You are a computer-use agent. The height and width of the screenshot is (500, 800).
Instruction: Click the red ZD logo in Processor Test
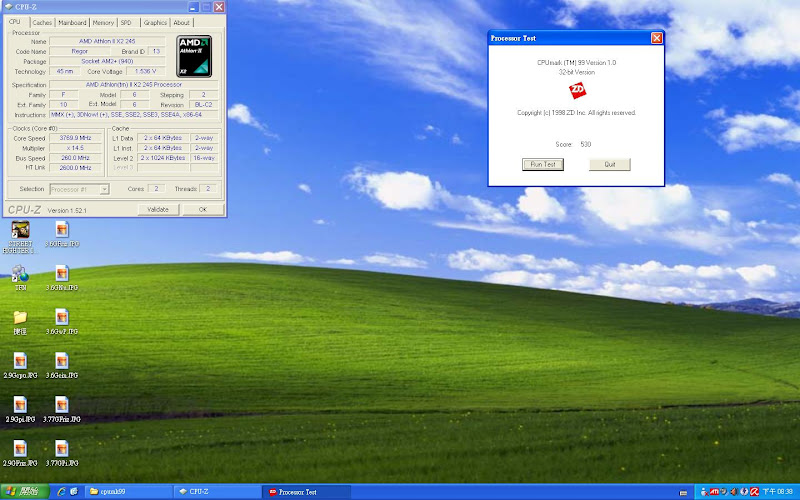point(576,91)
